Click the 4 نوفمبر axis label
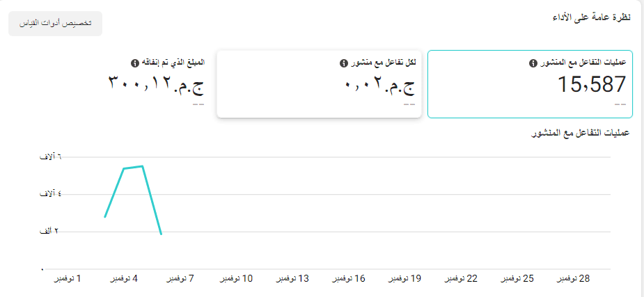 click(124, 279)
